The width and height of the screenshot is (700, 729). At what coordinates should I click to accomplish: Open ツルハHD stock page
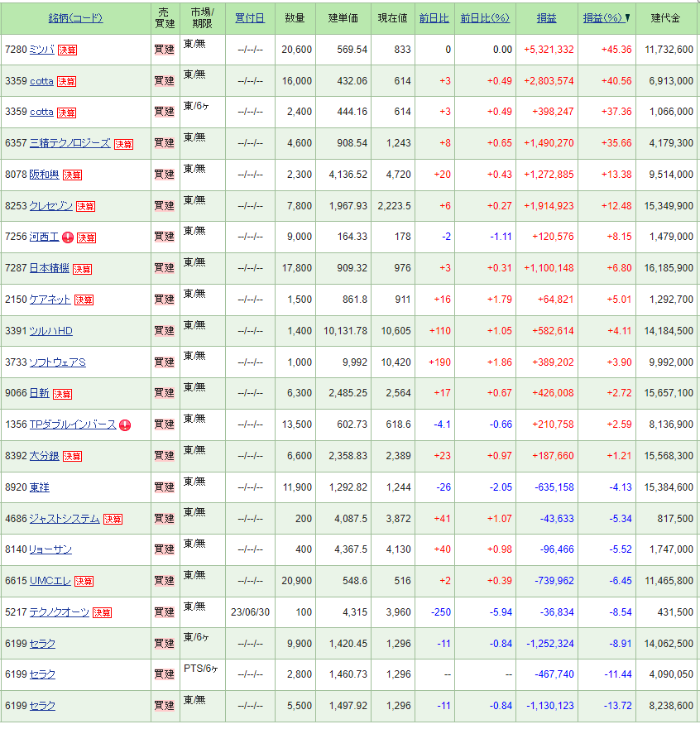click(x=51, y=331)
